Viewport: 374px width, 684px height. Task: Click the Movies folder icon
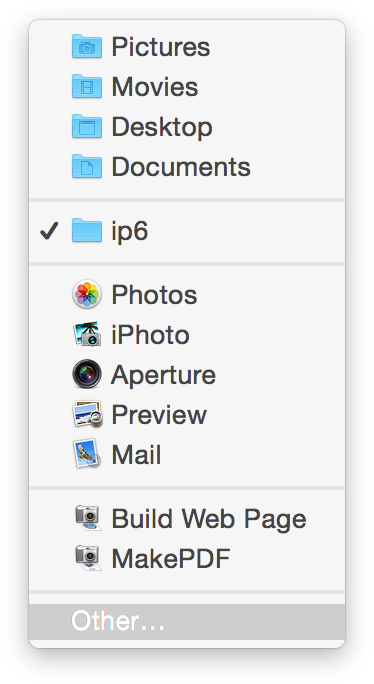(x=87, y=86)
